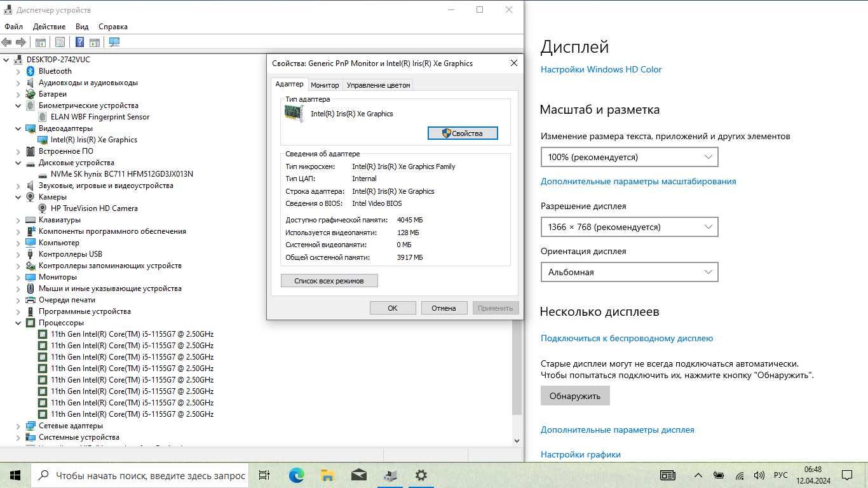
Task: Open the Справка menu
Action: (x=113, y=27)
